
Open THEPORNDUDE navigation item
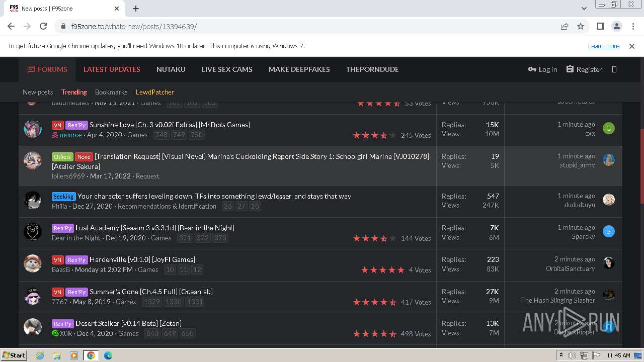[x=372, y=69]
